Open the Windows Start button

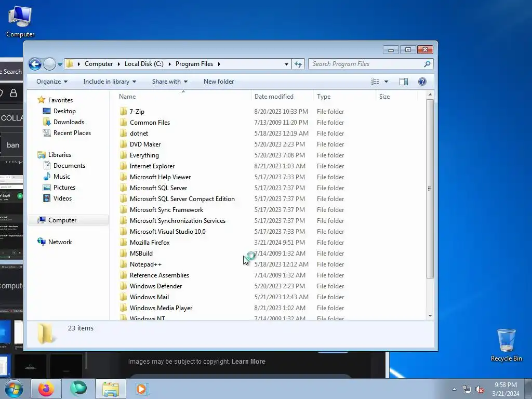(14, 389)
